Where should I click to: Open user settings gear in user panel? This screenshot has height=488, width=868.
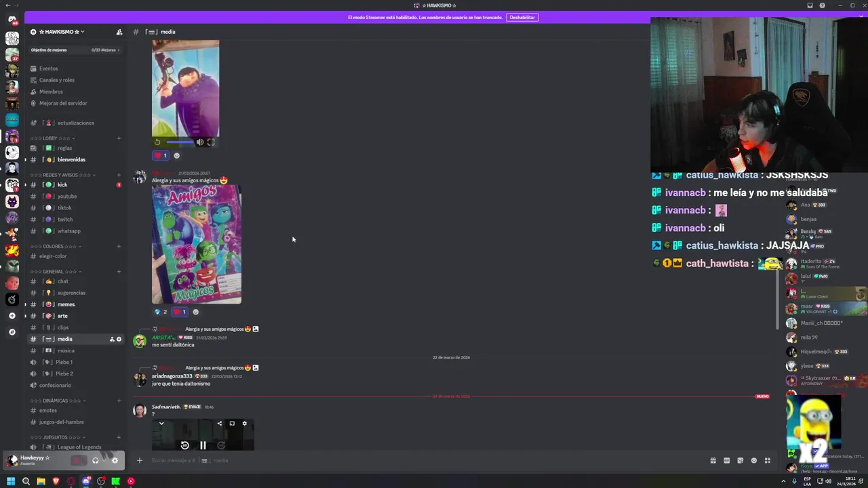pyautogui.click(x=115, y=460)
